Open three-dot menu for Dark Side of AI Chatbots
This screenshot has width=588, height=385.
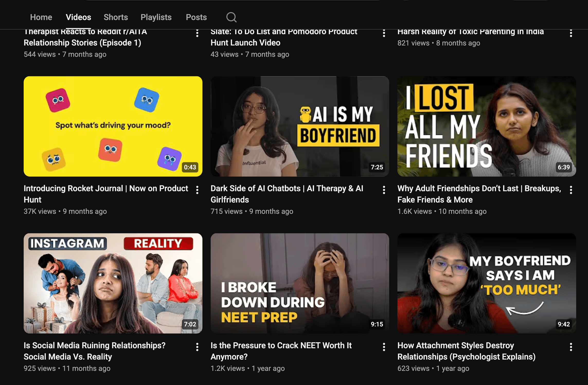point(384,190)
